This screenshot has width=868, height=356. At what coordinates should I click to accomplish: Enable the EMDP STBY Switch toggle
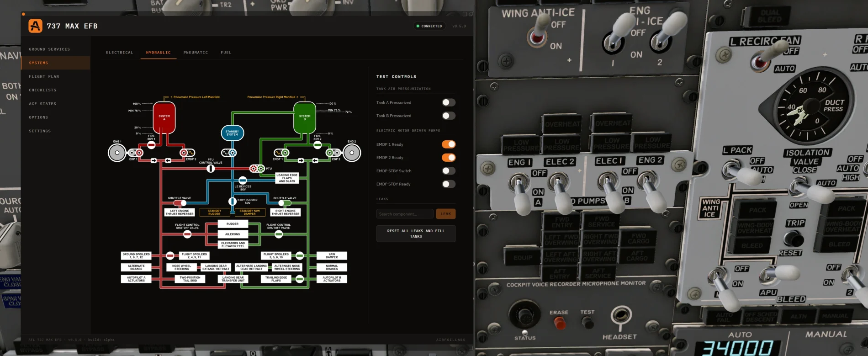(449, 171)
